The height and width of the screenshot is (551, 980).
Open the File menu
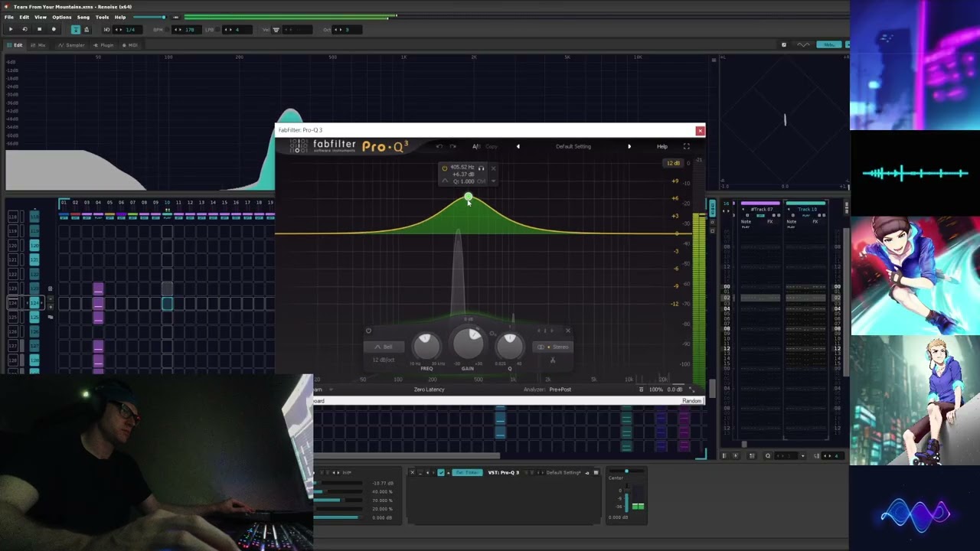[x=9, y=17]
